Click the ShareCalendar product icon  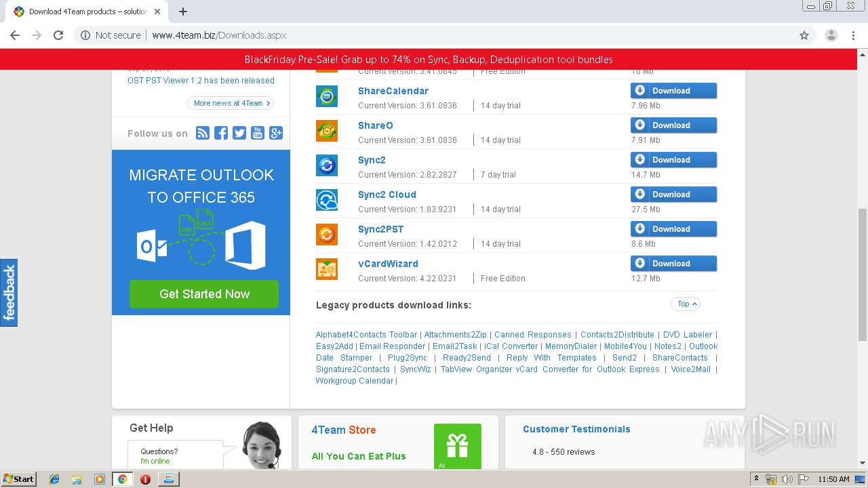point(327,96)
